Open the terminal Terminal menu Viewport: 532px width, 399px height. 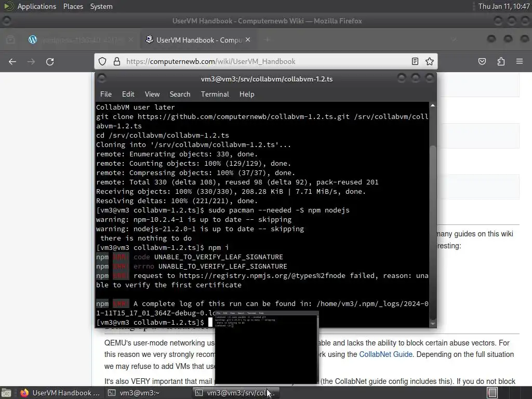pyautogui.click(x=215, y=95)
